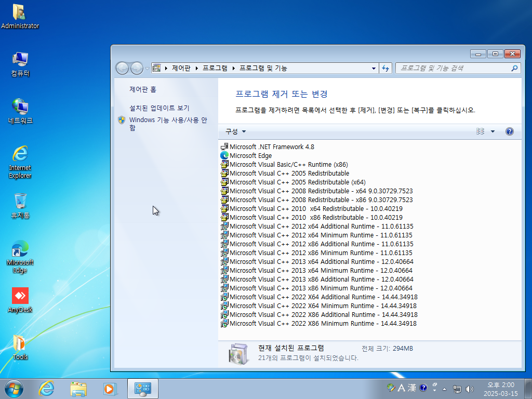Select Visual C++ 2010 x86 Redistributable

click(x=312, y=218)
